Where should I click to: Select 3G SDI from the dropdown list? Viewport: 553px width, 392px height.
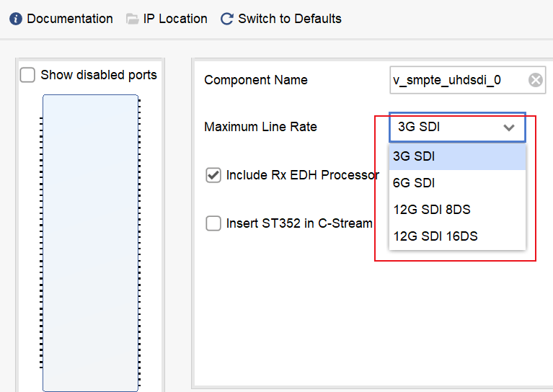tap(457, 156)
